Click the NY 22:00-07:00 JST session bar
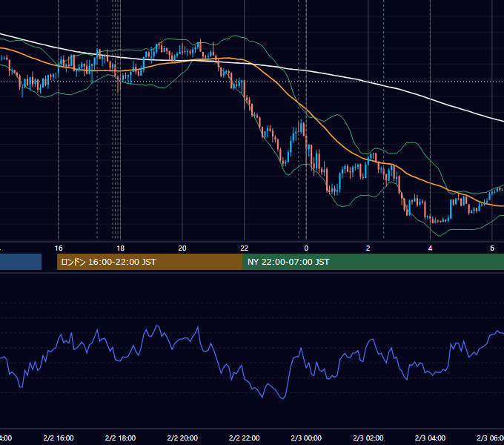This screenshot has height=445, width=504. click(x=373, y=262)
